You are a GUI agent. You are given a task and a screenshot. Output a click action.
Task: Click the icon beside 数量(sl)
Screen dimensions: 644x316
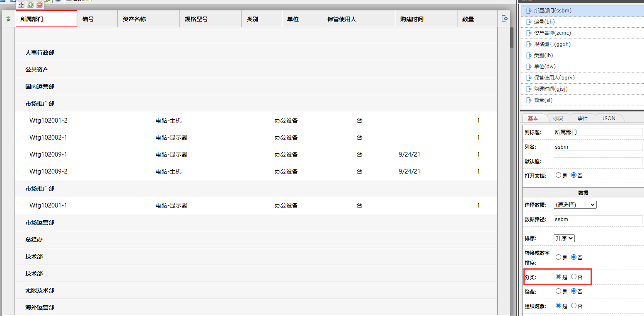point(528,100)
